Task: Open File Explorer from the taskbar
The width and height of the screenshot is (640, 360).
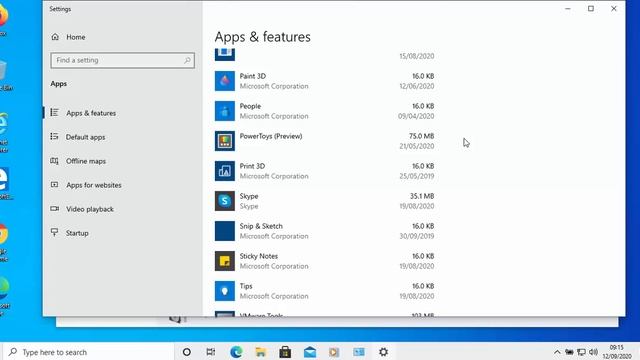Action: tap(260, 352)
